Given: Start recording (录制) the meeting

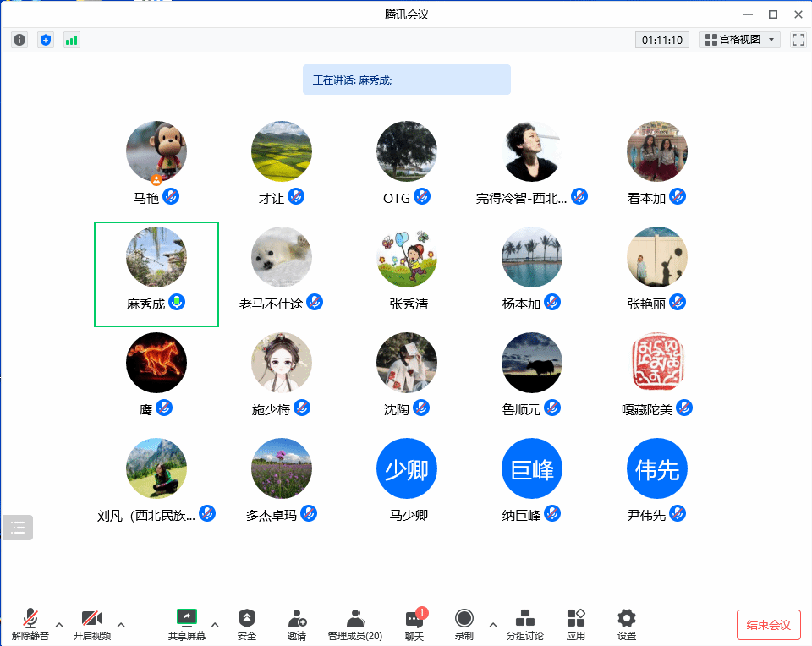Looking at the screenshot, I should click(x=464, y=624).
